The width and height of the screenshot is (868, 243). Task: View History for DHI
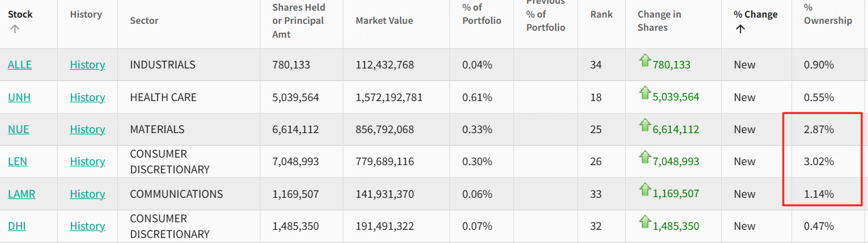coord(87,226)
